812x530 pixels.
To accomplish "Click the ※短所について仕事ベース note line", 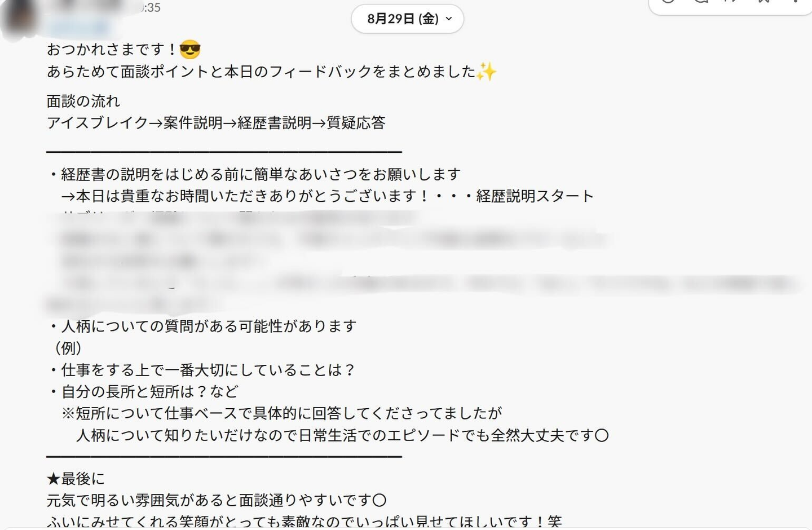I will pos(282,414).
